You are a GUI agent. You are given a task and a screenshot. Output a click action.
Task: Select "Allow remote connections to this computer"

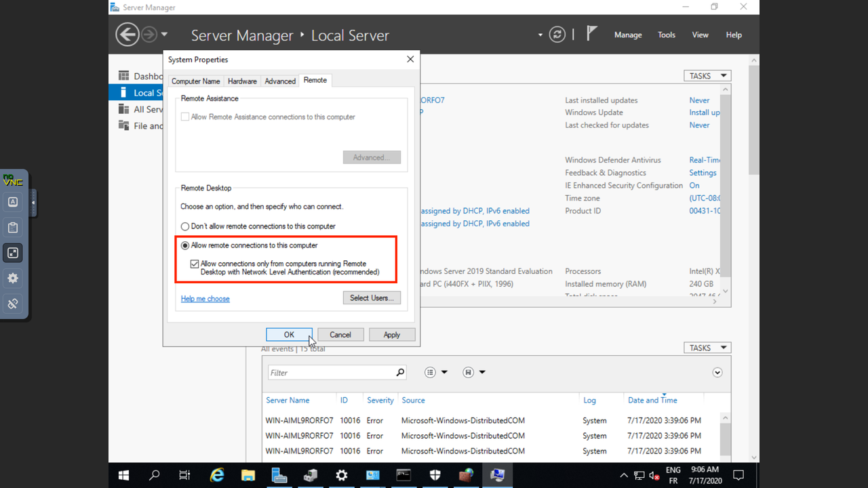[x=185, y=245]
